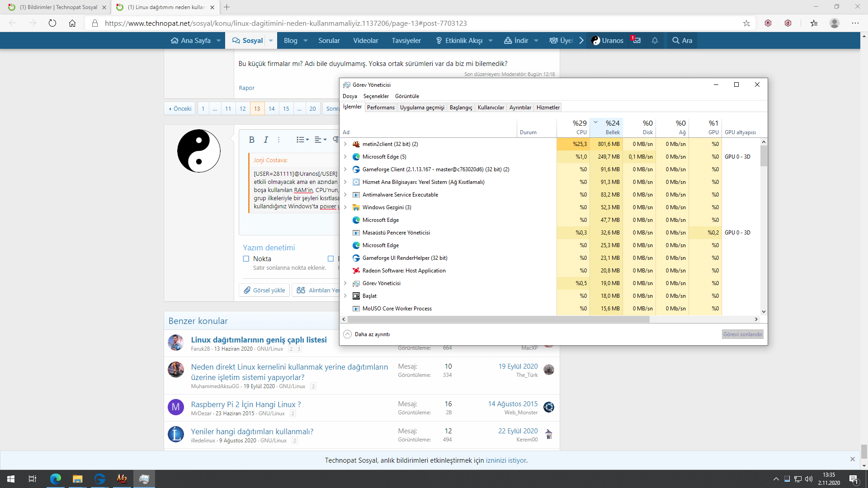Click the Görsel yükle button
The height and width of the screenshot is (488, 868).
tap(264, 290)
